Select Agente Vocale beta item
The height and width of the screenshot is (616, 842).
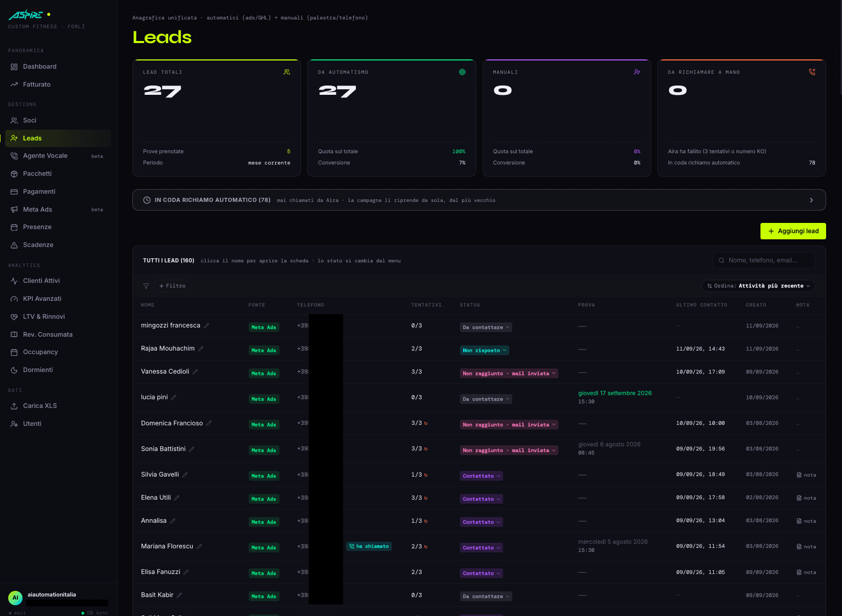[57, 156]
